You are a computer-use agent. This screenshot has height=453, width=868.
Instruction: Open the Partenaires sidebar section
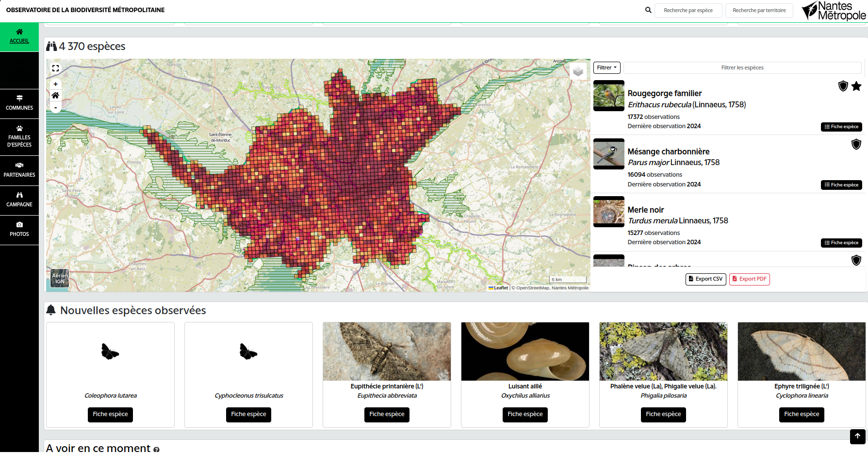click(19, 170)
